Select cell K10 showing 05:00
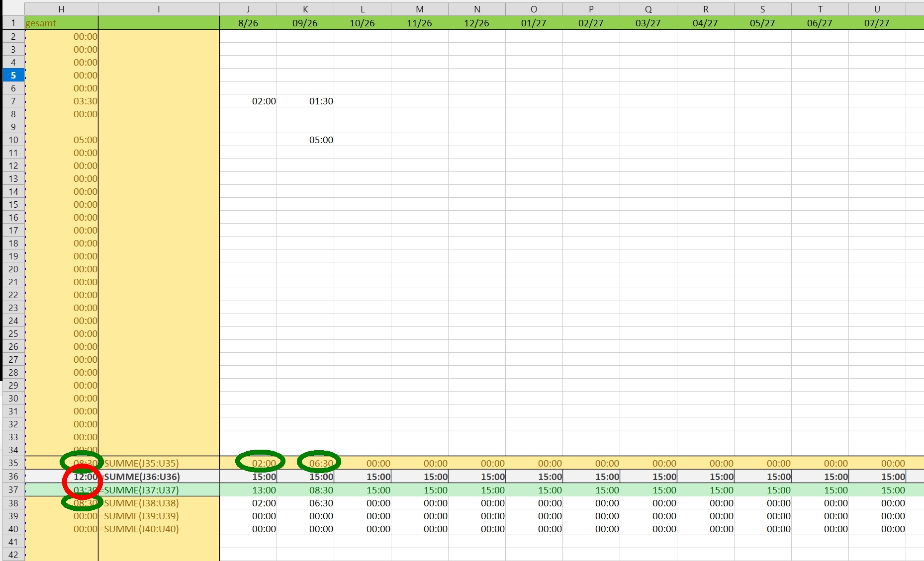This screenshot has width=924, height=561. (x=305, y=140)
